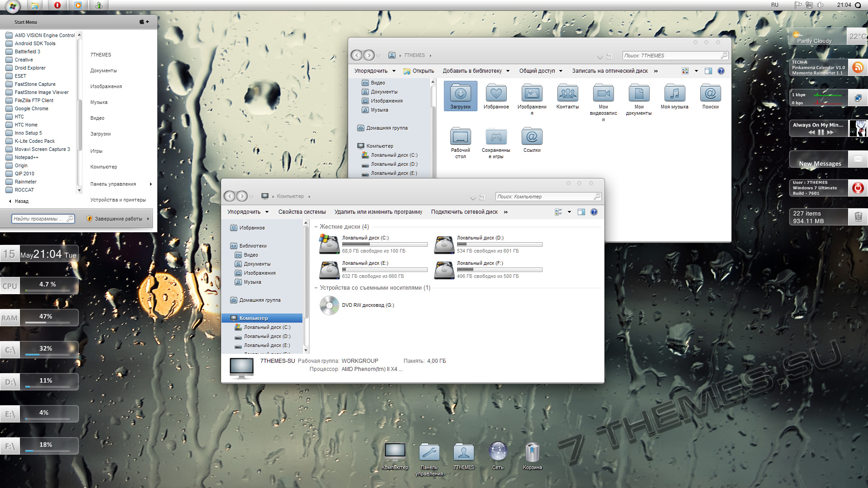
Task: Select Локальный диск (C:) drive in Компьютер window
Action: [x=373, y=244]
